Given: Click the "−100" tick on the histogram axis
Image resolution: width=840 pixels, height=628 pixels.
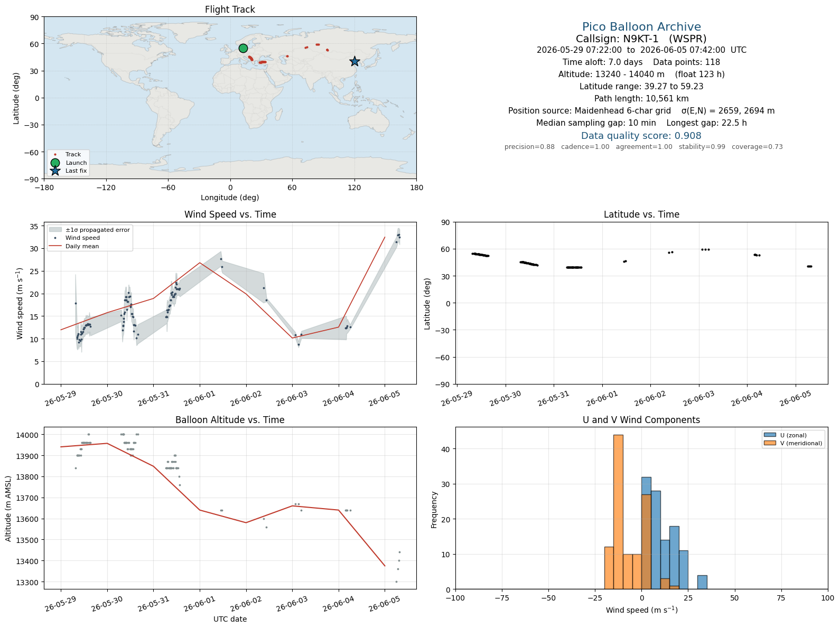Looking at the screenshot, I should [455, 598].
